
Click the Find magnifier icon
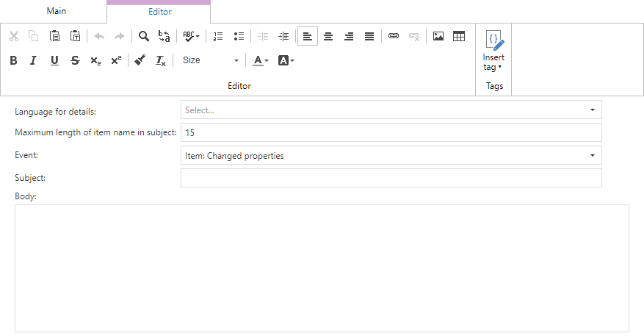(x=144, y=36)
